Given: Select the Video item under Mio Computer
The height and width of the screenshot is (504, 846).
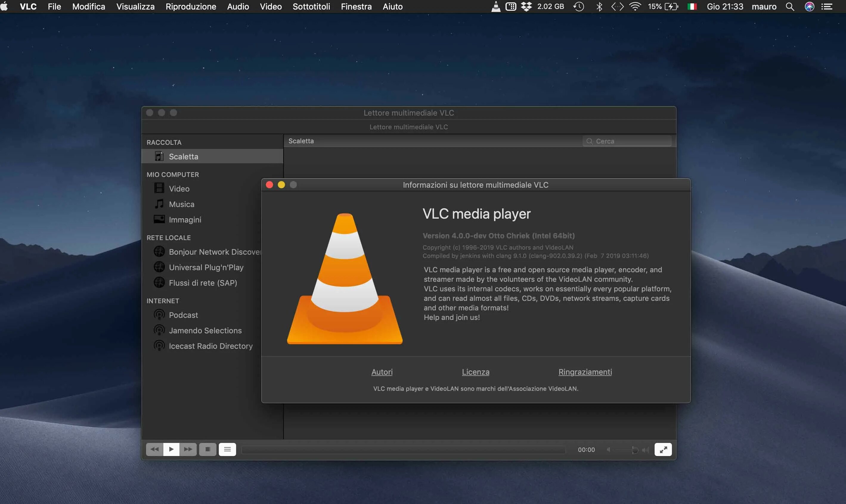Looking at the screenshot, I should (179, 189).
